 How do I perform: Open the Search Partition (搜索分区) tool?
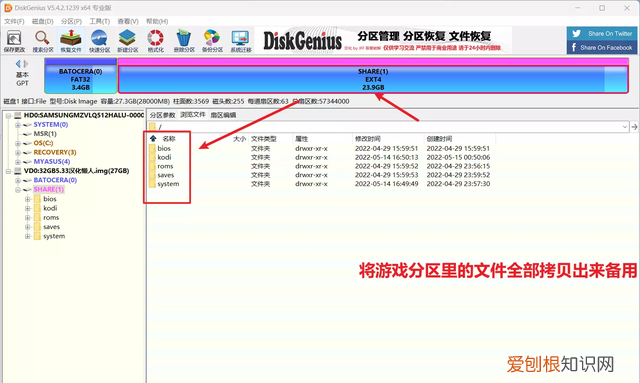tap(43, 41)
